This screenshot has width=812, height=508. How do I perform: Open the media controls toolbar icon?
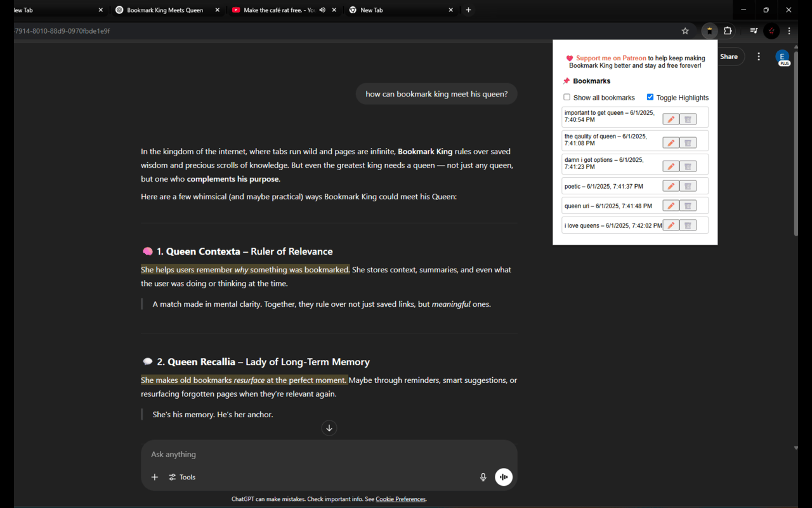754,30
